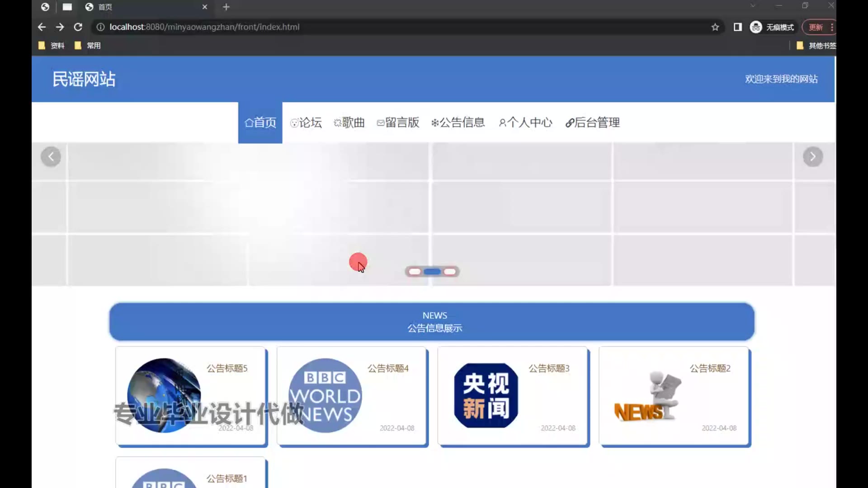868x488 pixels.
Task: Open the 留言版 navigation menu item
Action: pyautogui.click(x=398, y=122)
